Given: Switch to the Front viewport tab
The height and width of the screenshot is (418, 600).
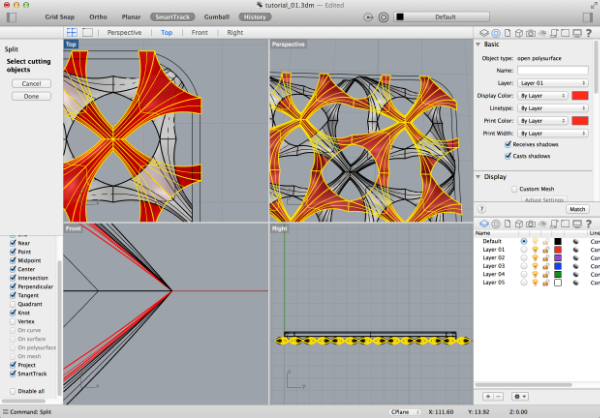Looking at the screenshot, I should point(199,32).
